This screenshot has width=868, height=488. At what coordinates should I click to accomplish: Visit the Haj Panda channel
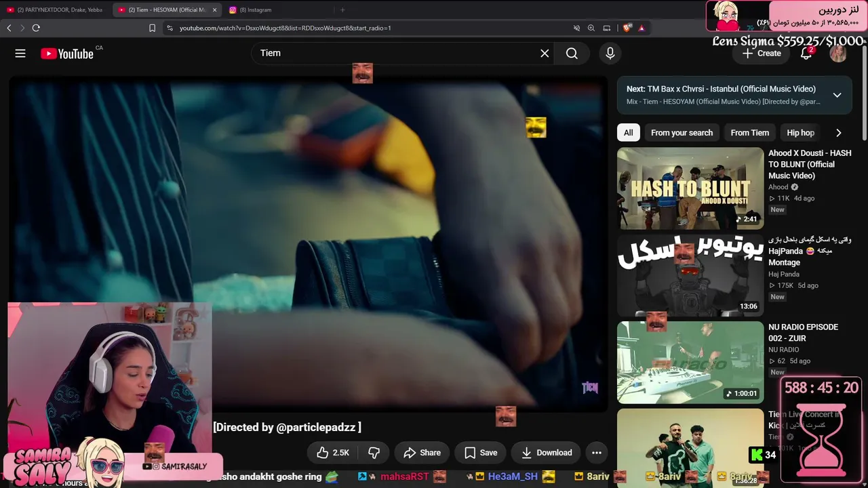coord(784,274)
